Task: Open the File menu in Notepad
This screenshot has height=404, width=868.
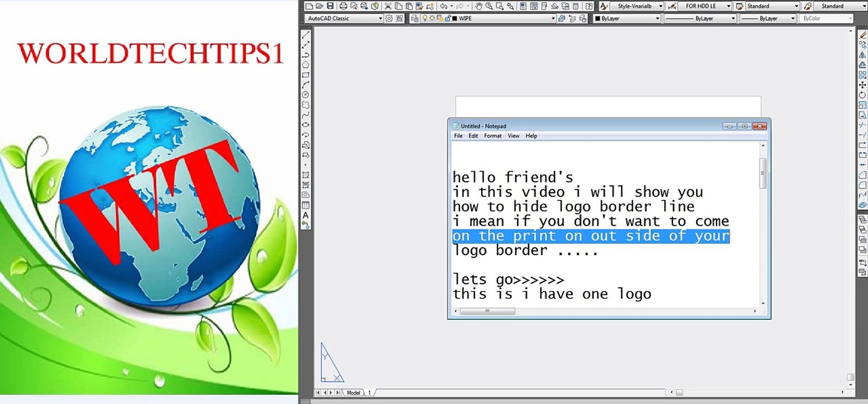Action: click(458, 136)
